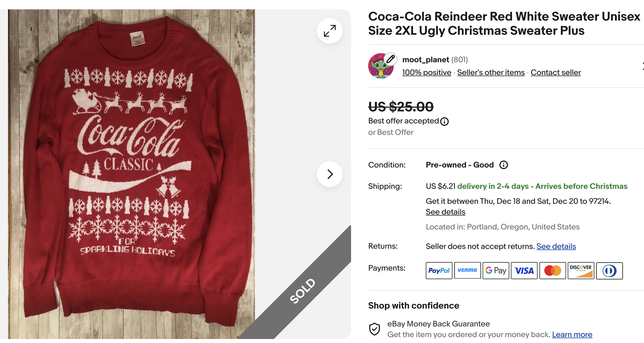Open returns See details link
Image resolution: width=644 pixels, height=343 pixels.
556,246
